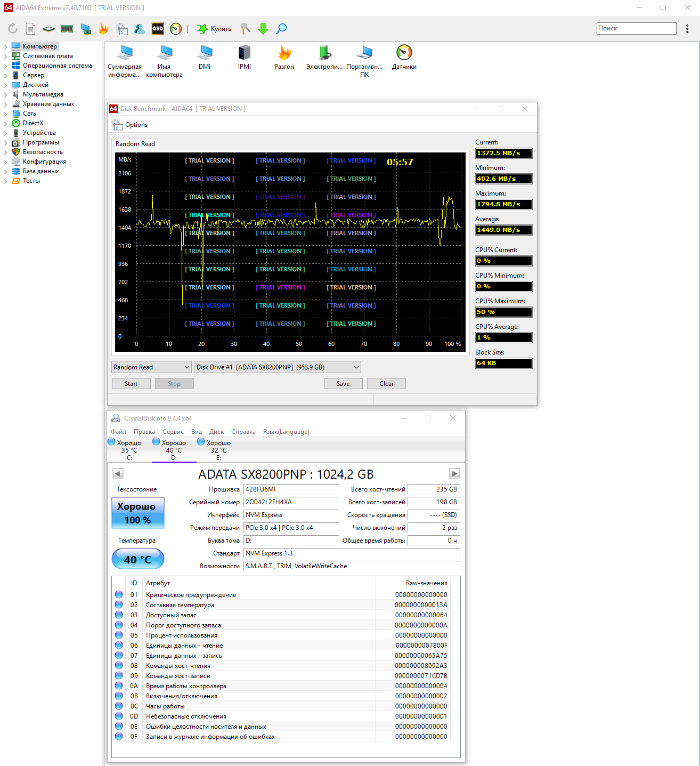Open Options menu in Disk Benchmark
Image resolution: width=700 pixels, height=766 pixels.
[x=130, y=125]
